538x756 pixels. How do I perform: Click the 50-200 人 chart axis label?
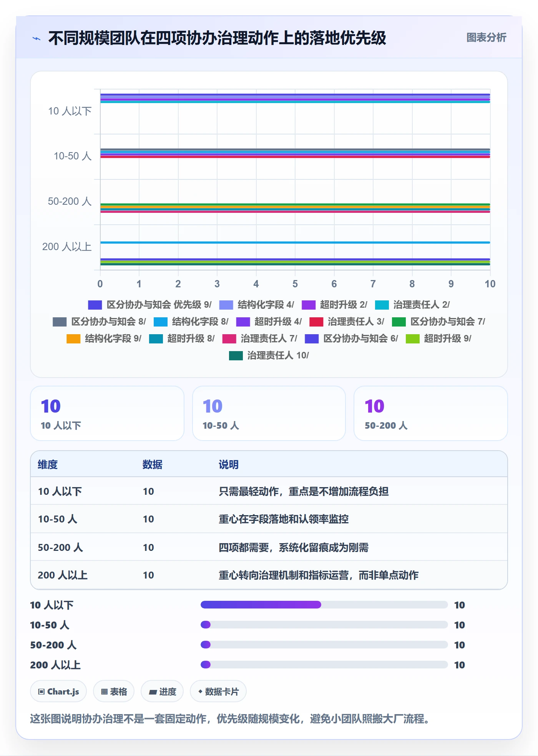[70, 201]
